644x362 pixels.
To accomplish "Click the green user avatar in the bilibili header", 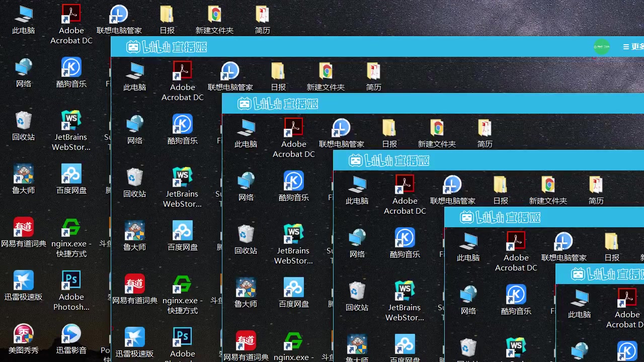I will 602,47.
